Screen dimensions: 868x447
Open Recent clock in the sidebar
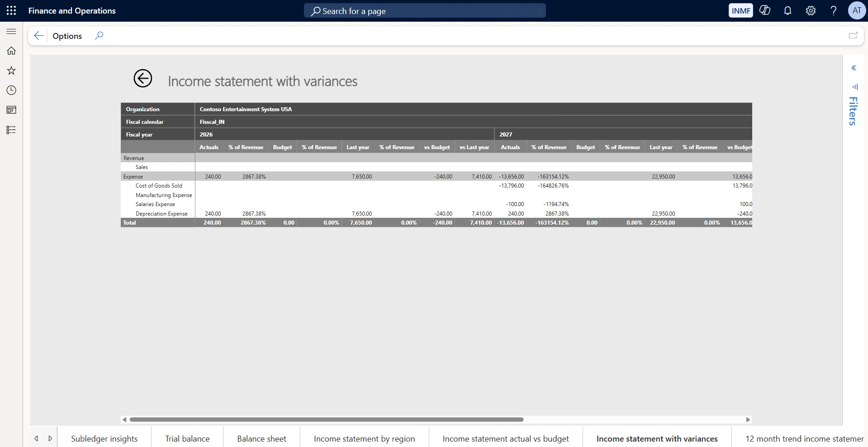[11, 90]
